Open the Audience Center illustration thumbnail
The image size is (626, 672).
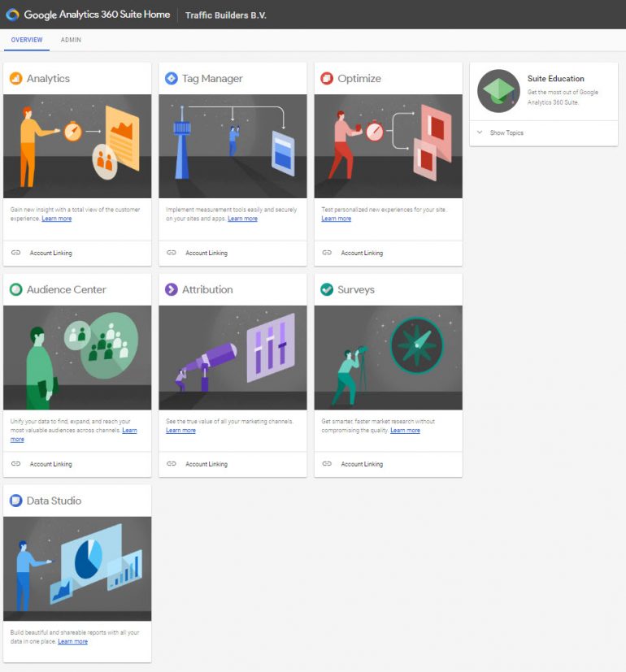point(77,358)
